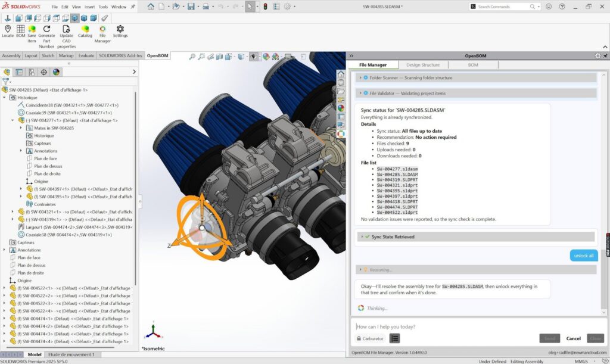Collapse the SW-004277<1> subassembly node

(x=13, y=120)
